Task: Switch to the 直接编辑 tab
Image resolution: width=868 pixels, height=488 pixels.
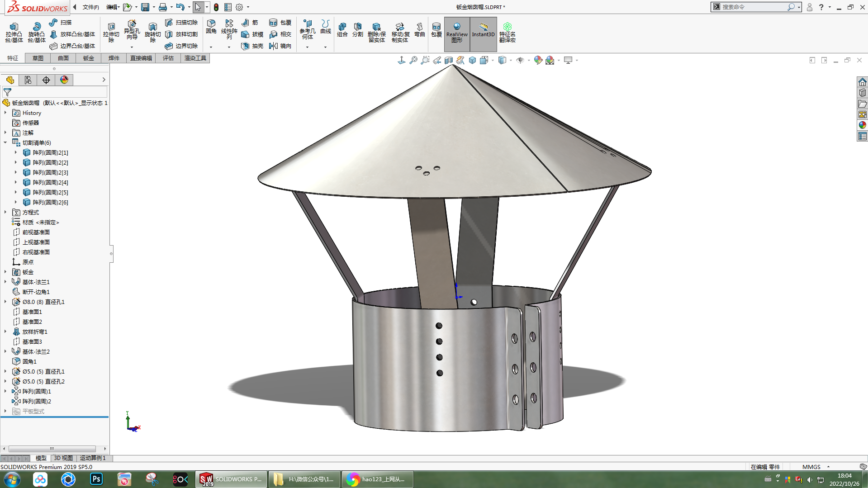Action: point(141,58)
